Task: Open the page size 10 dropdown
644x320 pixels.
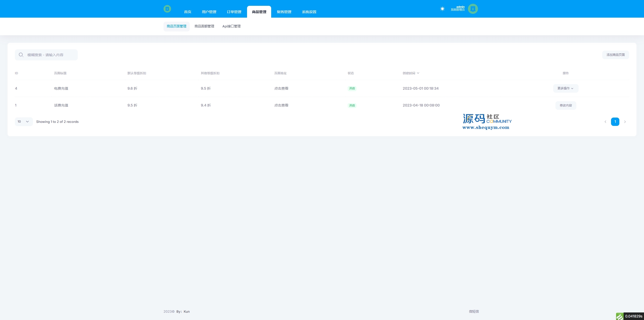Action: coord(24,122)
